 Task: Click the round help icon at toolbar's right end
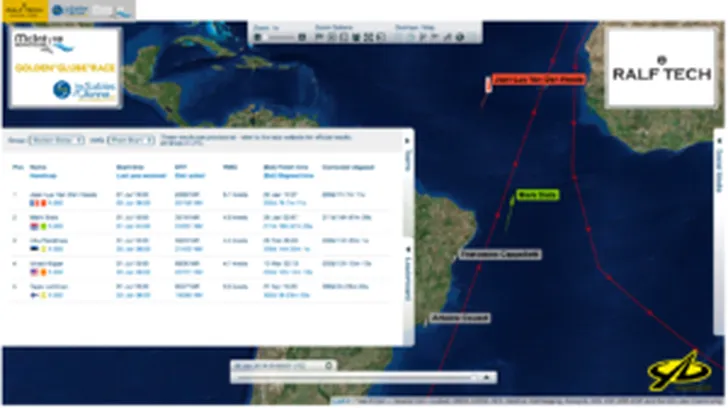pyautogui.click(x=460, y=37)
